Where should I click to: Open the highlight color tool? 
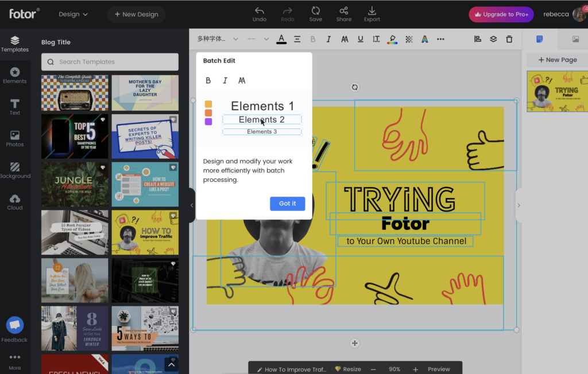click(392, 39)
